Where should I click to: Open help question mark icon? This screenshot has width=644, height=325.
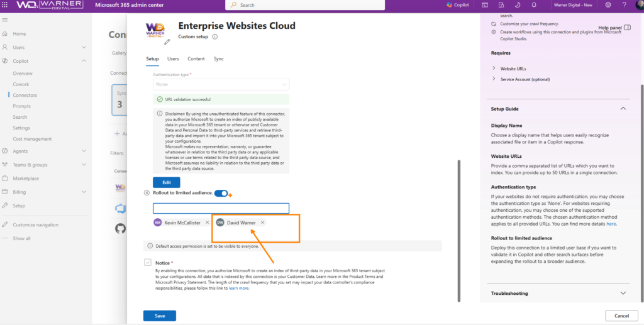625,5
